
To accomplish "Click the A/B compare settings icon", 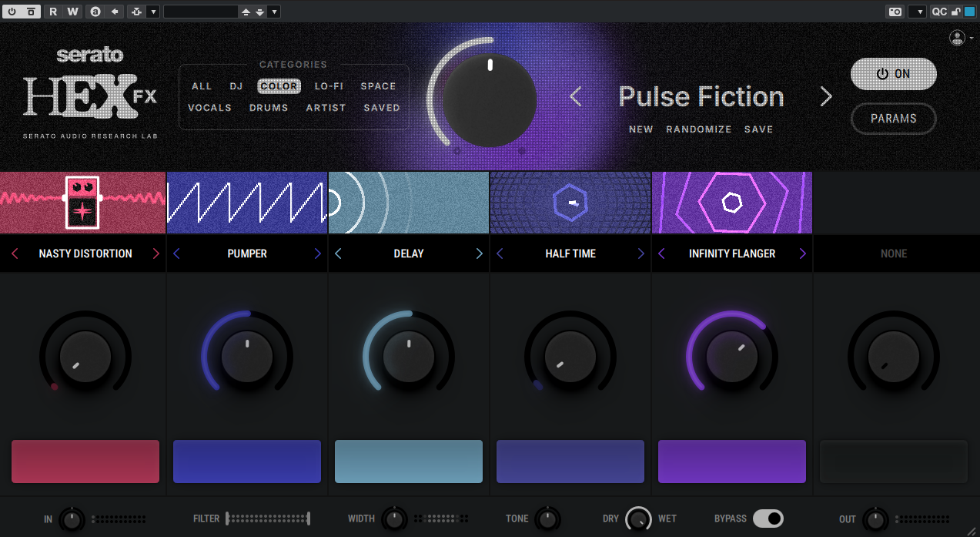I will click(95, 12).
